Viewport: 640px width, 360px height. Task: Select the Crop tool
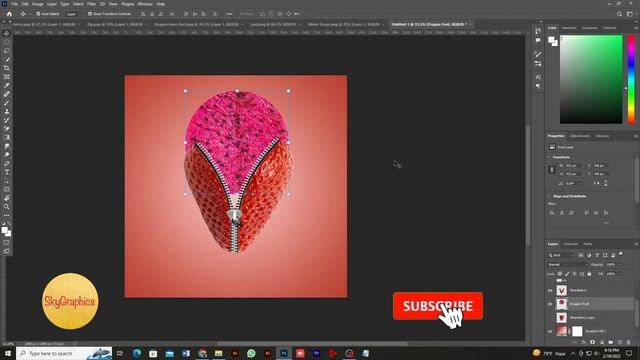click(x=7, y=68)
